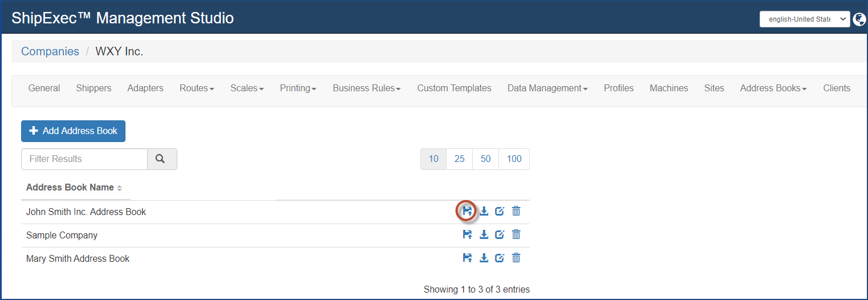
Task: Delete the Mary Smith Address Book
Action: (516, 258)
